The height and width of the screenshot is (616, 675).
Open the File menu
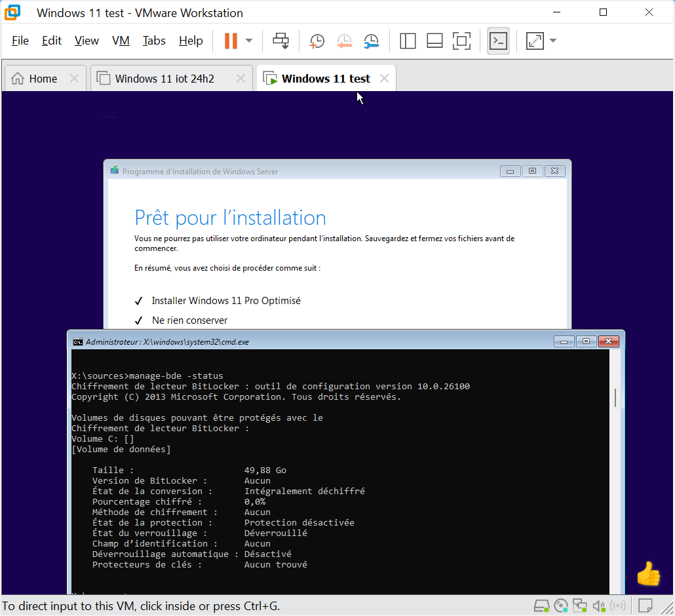pyautogui.click(x=20, y=41)
